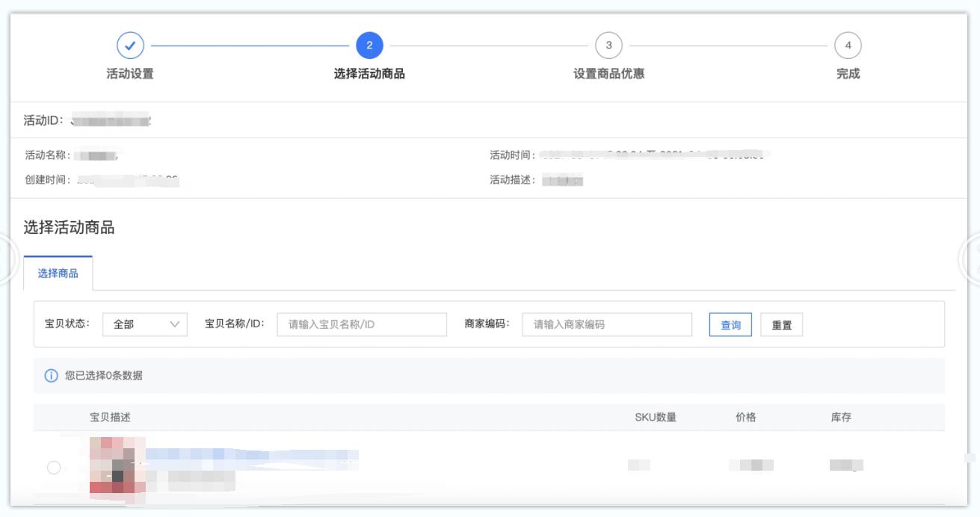Click the 商家编码 input field
Viewport: 980px width, 517px height.
point(605,324)
